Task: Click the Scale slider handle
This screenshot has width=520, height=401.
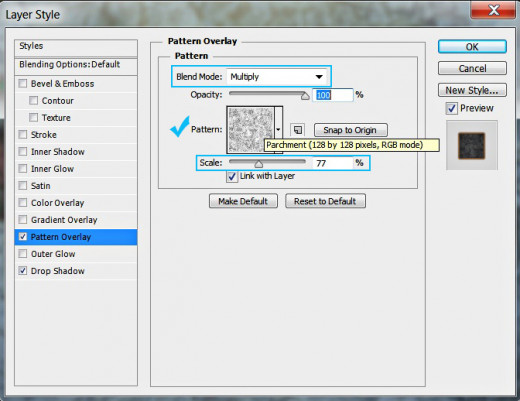Action: click(x=259, y=164)
